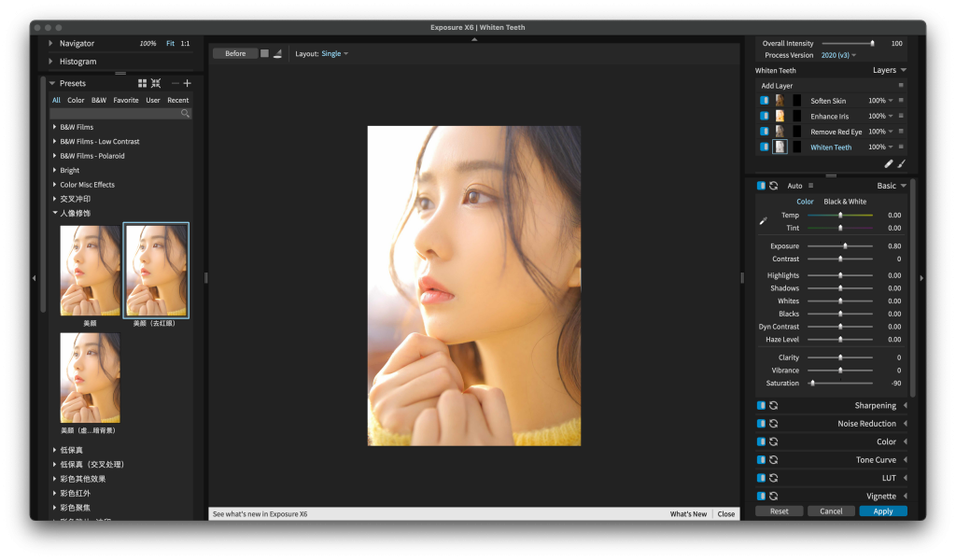Toggle the Sharpening panel switch

pos(761,405)
